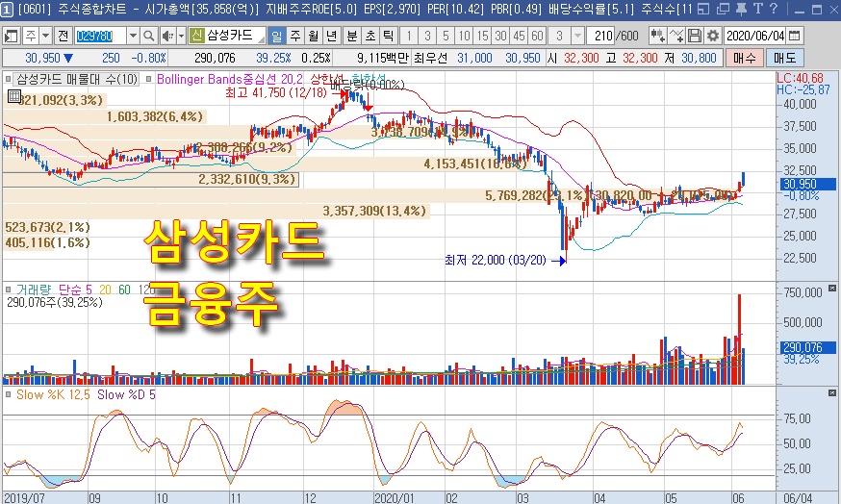Select the 5 interval button
841x504 pixels.
(446, 36)
